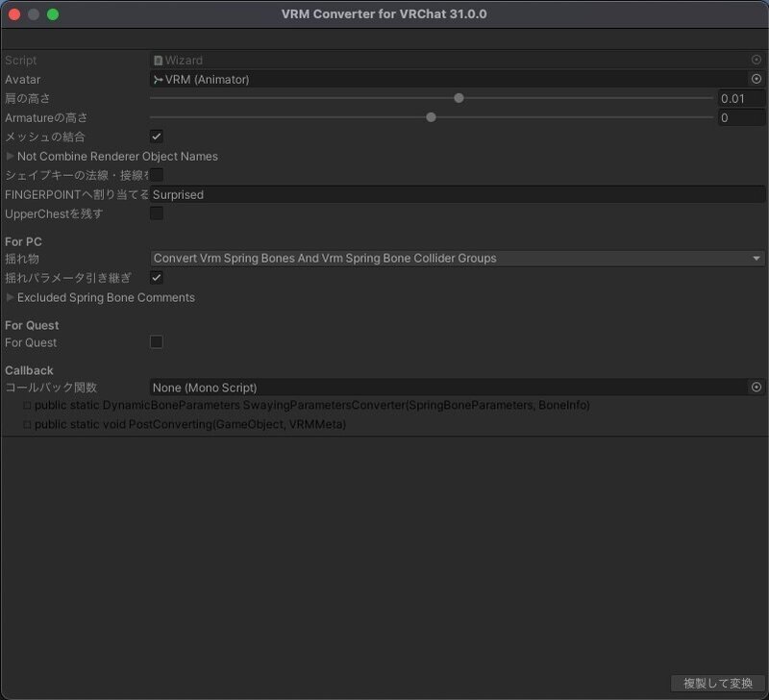Click the Armatureの高さ value field 0
769x700 pixels.
tap(741, 117)
